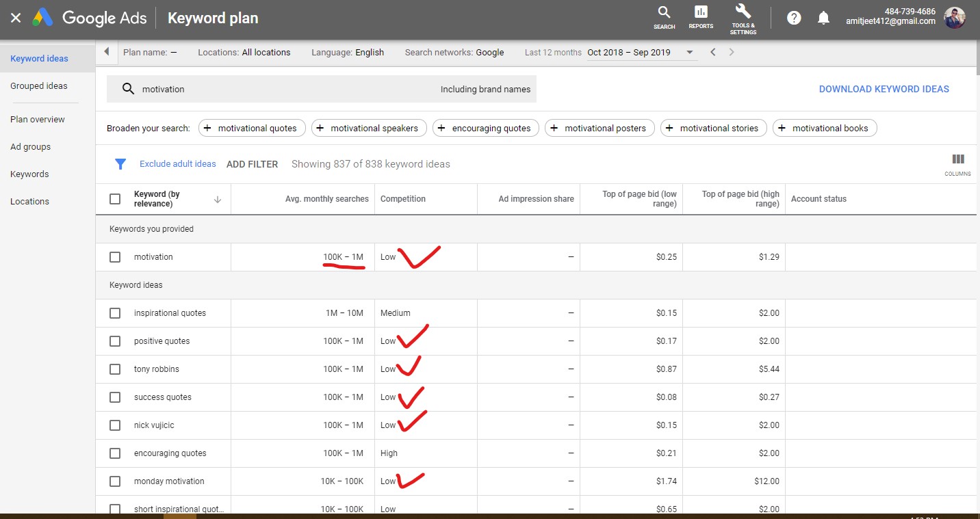
Task: Click the account profile avatar
Action: tap(954, 18)
